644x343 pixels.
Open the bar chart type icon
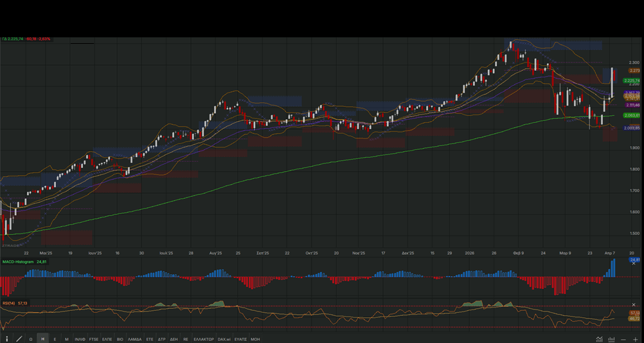[x=612, y=339]
